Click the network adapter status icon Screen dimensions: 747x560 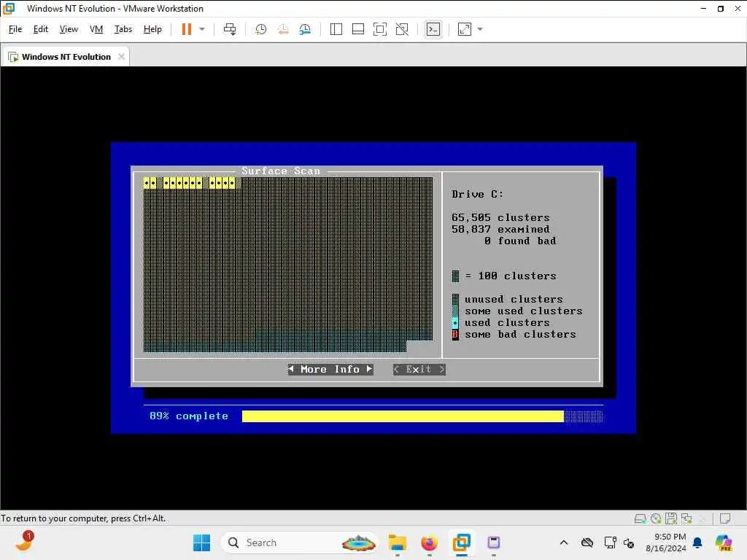click(687, 518)
